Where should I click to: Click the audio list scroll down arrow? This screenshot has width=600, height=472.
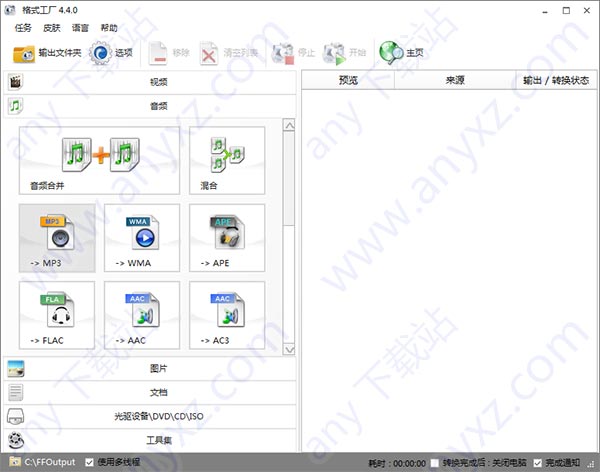289,349
